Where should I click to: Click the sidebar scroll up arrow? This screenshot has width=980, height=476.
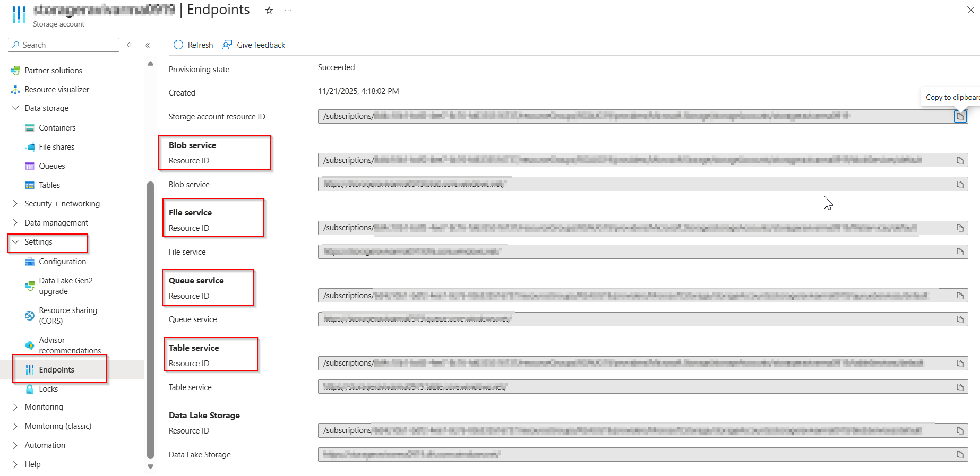[150, 64]
